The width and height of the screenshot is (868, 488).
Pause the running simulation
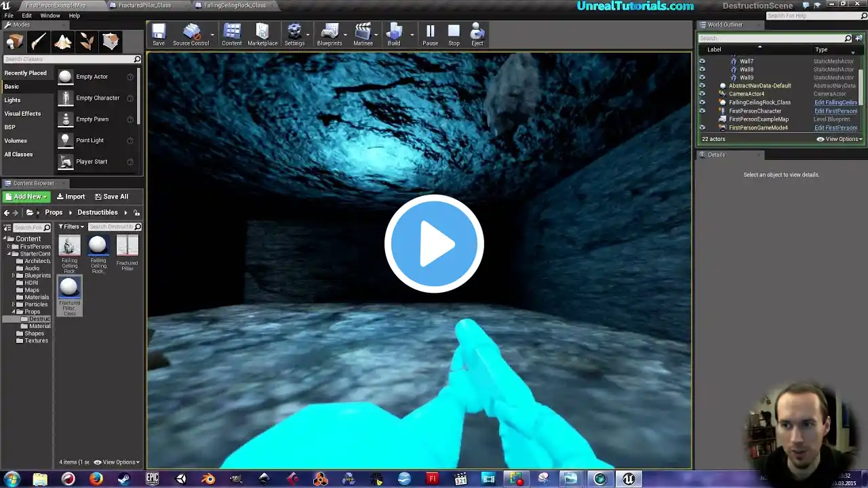click(x=430, y=35)
